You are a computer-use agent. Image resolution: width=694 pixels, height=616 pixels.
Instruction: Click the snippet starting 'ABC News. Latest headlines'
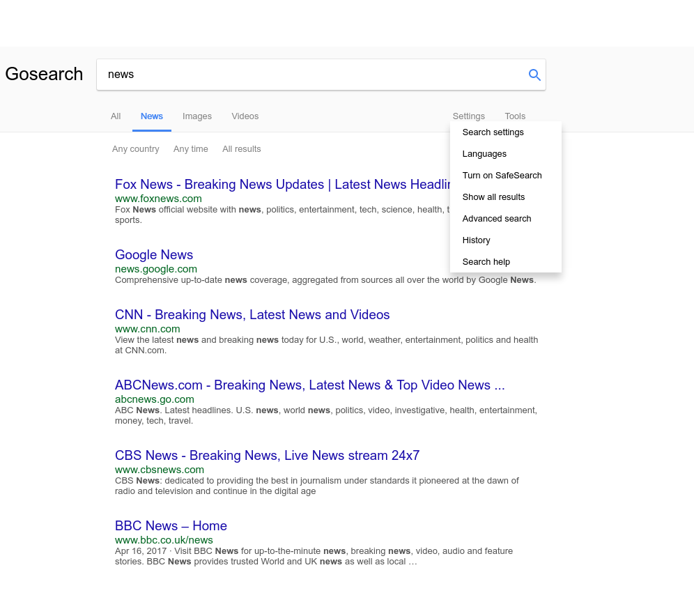[326, 415]
